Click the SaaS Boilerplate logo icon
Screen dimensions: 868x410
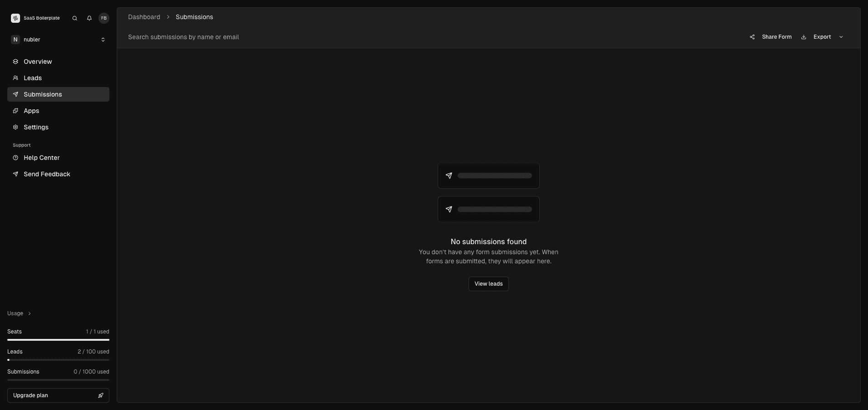pyautogui.click(x=15, y=18)
